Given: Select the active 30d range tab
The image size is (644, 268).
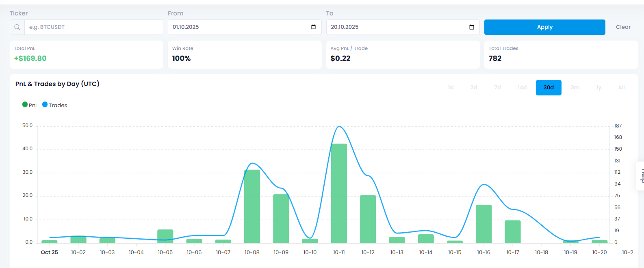Looking at the screenshot, I should point(549,88).
